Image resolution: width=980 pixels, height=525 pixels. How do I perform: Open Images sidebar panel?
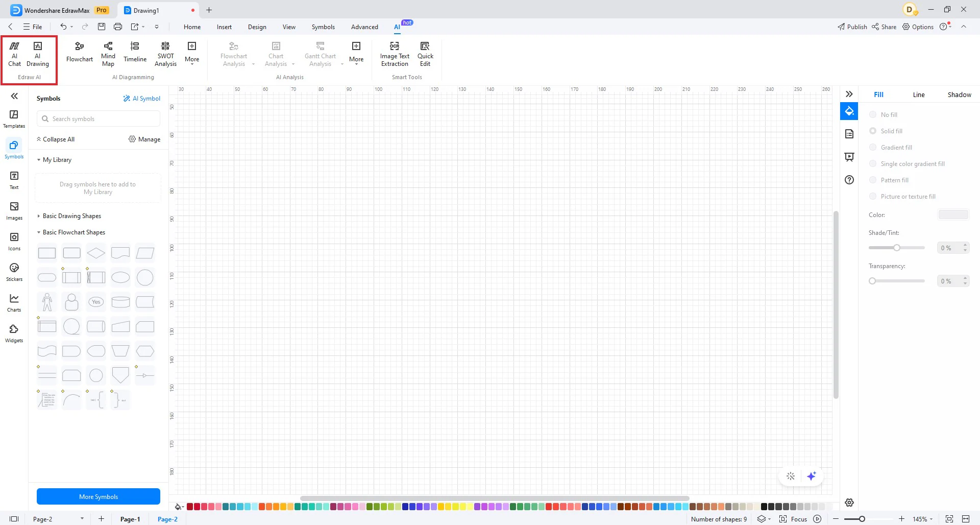point(14,210)
